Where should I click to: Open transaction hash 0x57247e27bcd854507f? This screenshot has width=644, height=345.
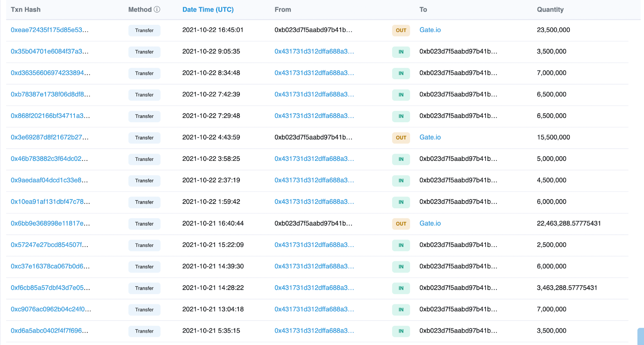click(50, 245)
